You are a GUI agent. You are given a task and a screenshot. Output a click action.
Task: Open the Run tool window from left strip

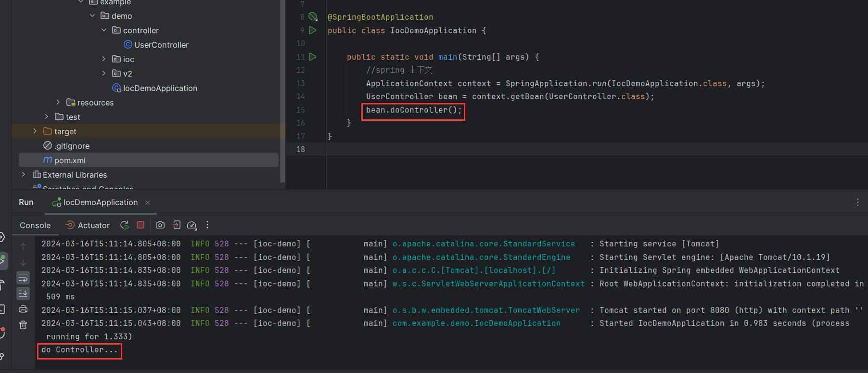tap(3, 260)
